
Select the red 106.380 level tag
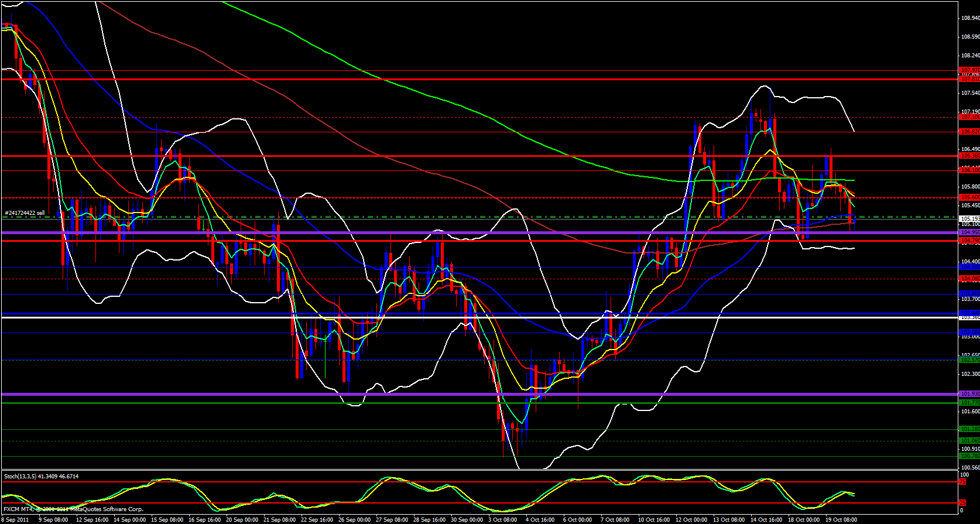(x=969, y=156)
